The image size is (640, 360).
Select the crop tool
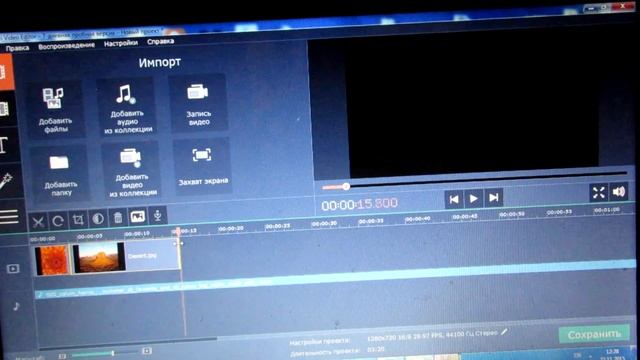pos(78,220)
